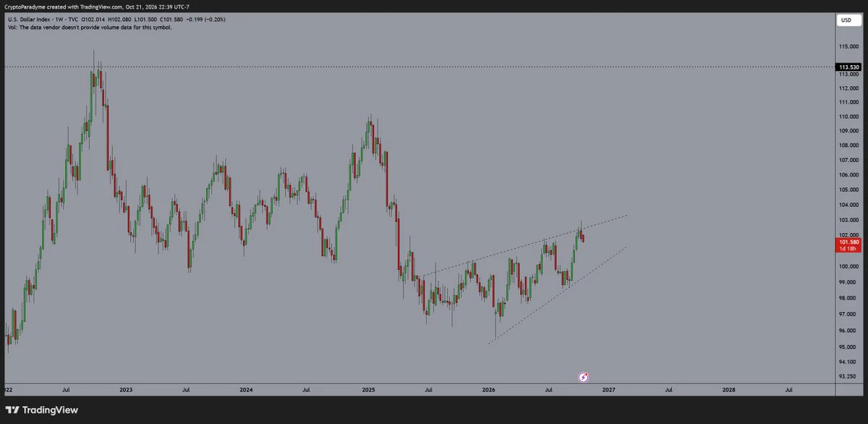Screen dimensions: 868x424
Task: Click the 2027 label on time axis
Action: [x=608, y=389]
